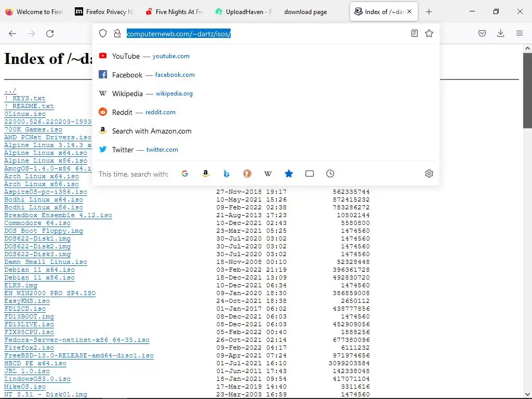Search this time with Wikipedia icon

click(x=268, y=174)
